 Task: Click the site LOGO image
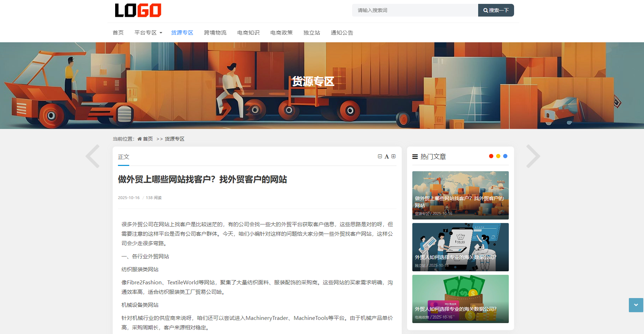138,10
